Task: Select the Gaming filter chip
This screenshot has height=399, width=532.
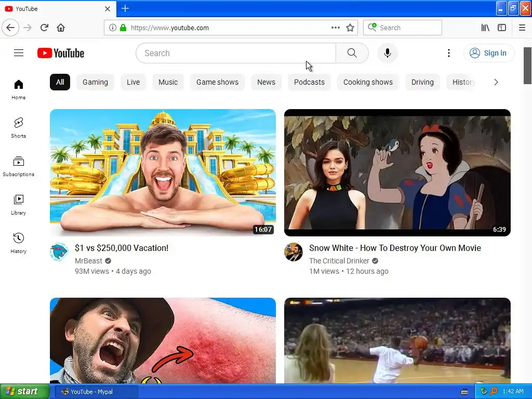Action: pyautogui.click(x=96, y=82)
